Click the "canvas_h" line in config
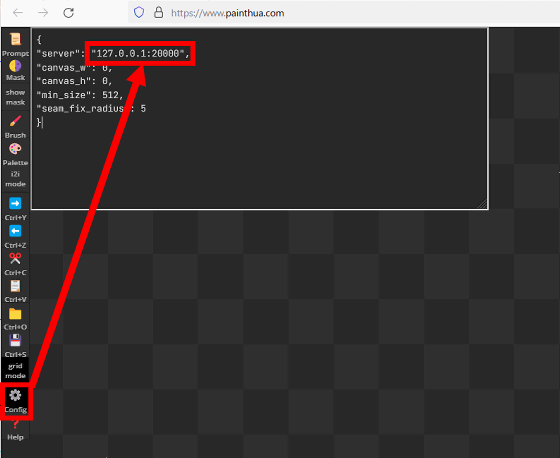 (x=75, y=81)
